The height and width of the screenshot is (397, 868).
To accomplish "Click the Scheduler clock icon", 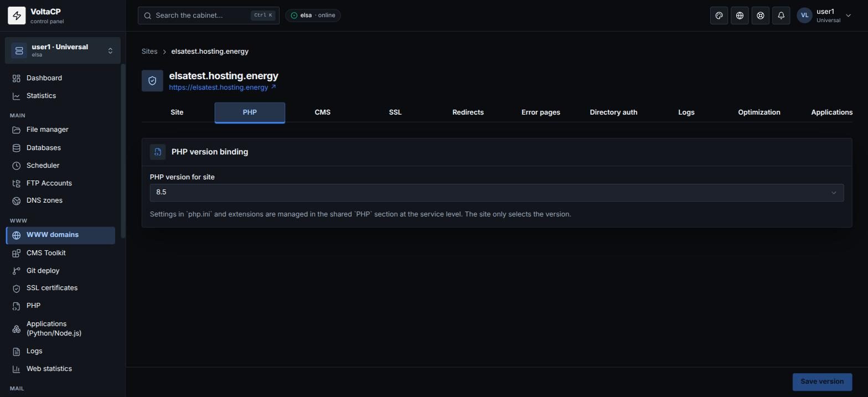I will [x=17, y=166].
